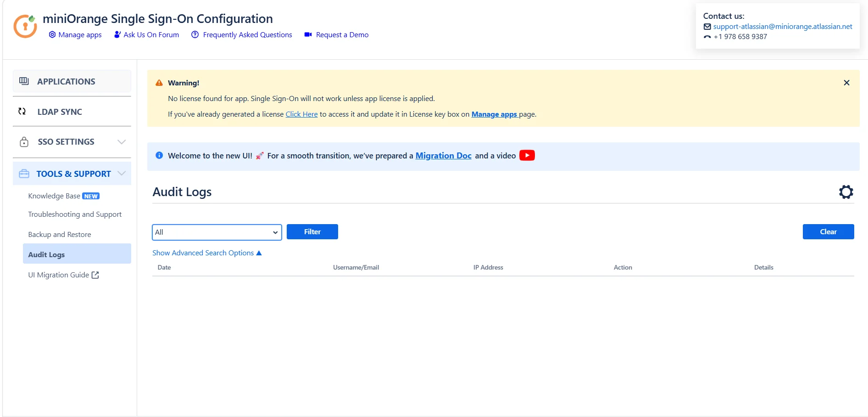Click the Warning! heading text
868x417 pixels.
pos(184,83)
